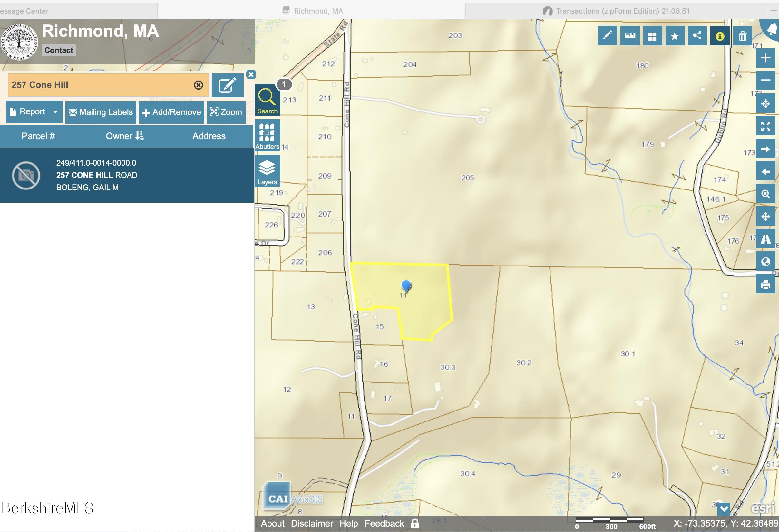Click parcel label 30.4 on map
779x532 pixels.
coord(468,474)
